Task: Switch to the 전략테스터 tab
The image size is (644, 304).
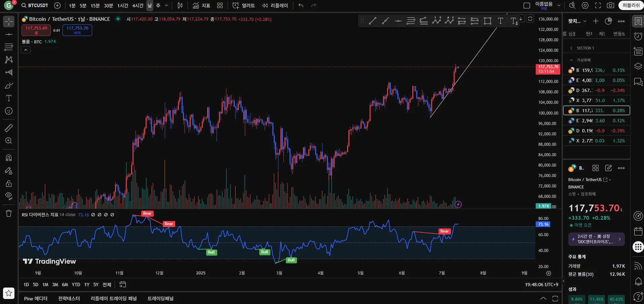Action: click(x=69, y=299)
